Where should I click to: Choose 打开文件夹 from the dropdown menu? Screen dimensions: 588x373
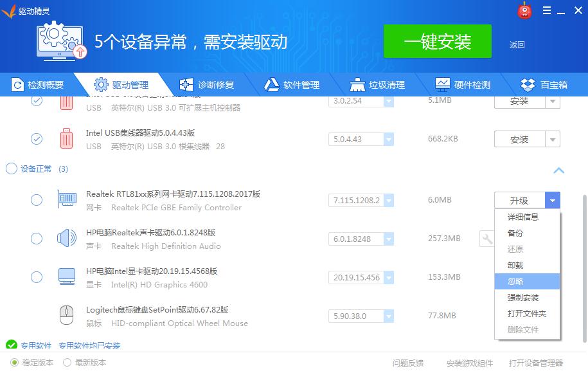coord(527,314)
